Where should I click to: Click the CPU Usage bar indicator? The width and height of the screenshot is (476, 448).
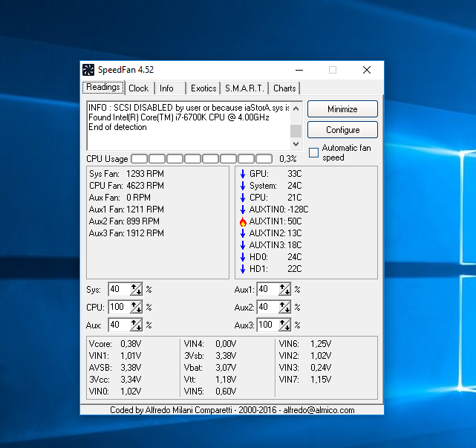point(202,158)
